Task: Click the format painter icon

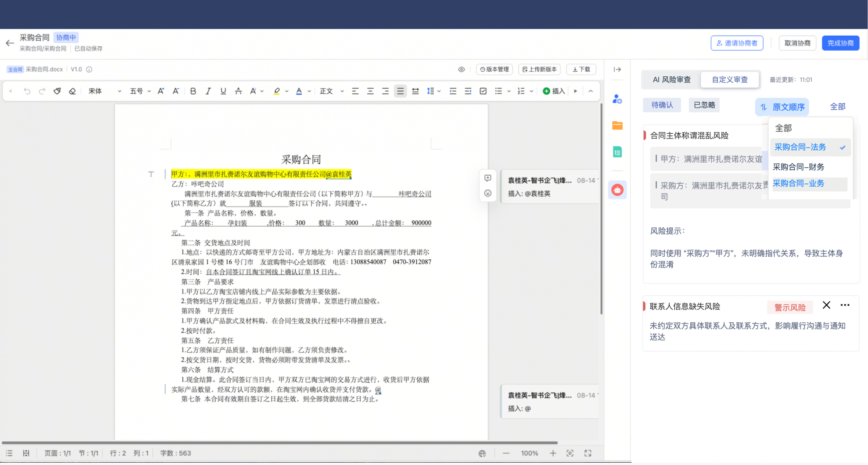Action: click(x=57, y=91)
